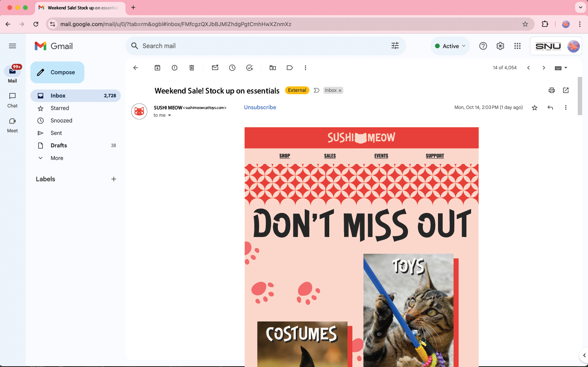Click the TOYS cat image
The height and width of the screenshot is (367, 588).
pyautogui.click(x=408, y=310)
